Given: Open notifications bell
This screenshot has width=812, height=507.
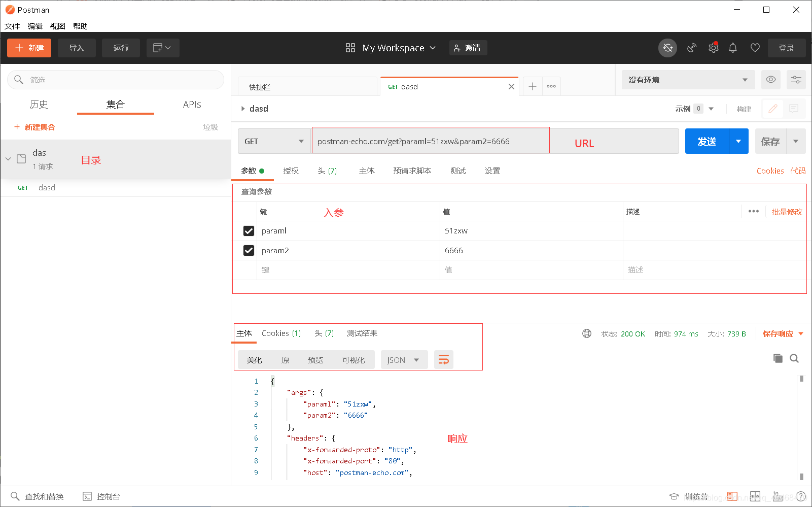Looking at the screenshot, I should (733, 48).
